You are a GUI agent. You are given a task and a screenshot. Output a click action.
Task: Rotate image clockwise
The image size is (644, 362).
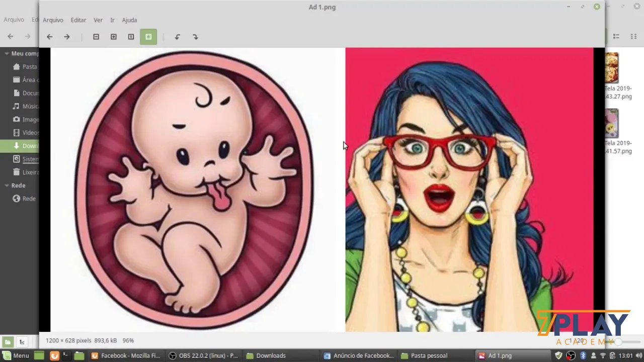[x=195, y=37]
